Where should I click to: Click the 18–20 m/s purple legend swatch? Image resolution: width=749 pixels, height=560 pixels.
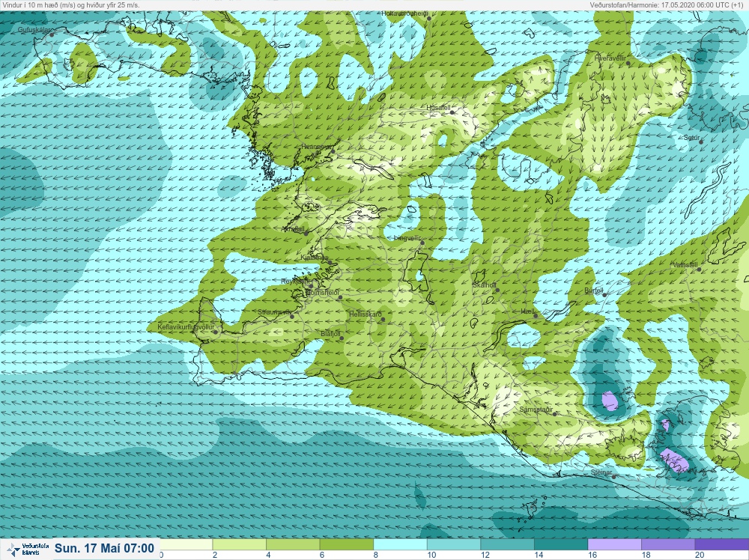667,544
